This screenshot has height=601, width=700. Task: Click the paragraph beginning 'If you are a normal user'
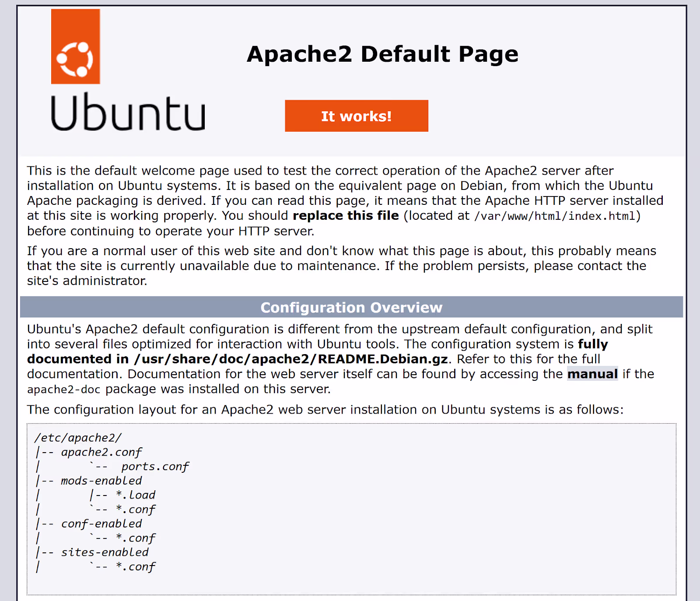pyautogui.click(x=342, y=266)
